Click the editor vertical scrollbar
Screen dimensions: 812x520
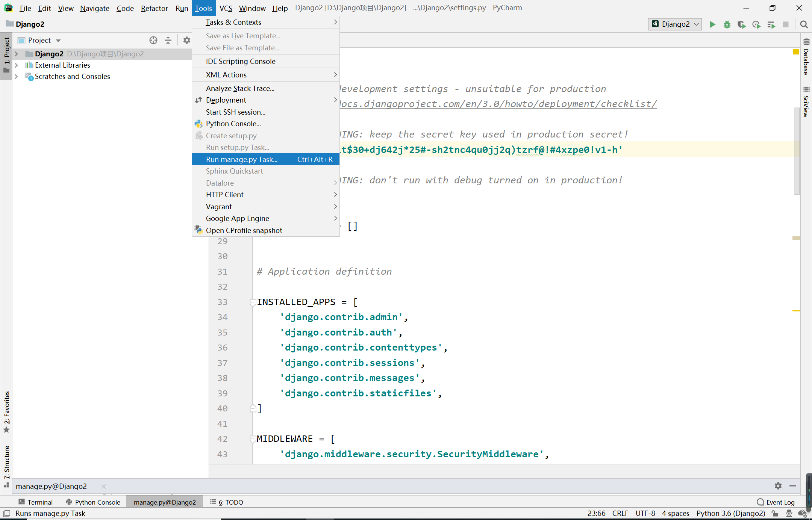[797, 151]
